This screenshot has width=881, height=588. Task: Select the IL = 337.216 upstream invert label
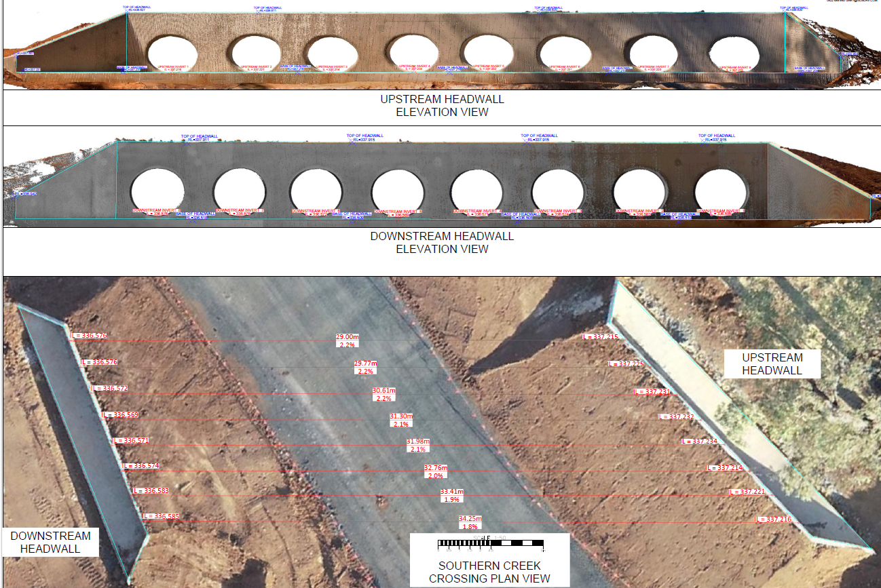pos(774,520)
